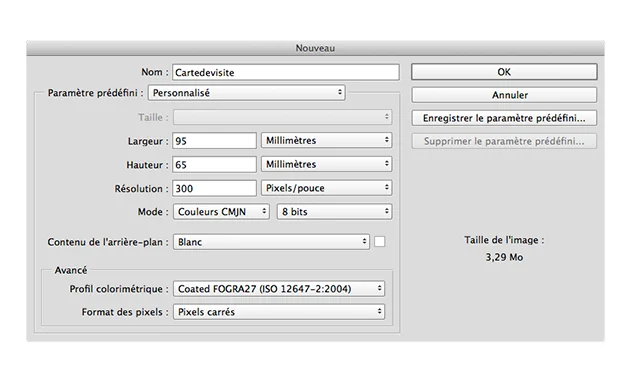Open the disabled Taille dropdown
Image resolution: width=630 pixels, height=382 pixels.
(282, 117)
